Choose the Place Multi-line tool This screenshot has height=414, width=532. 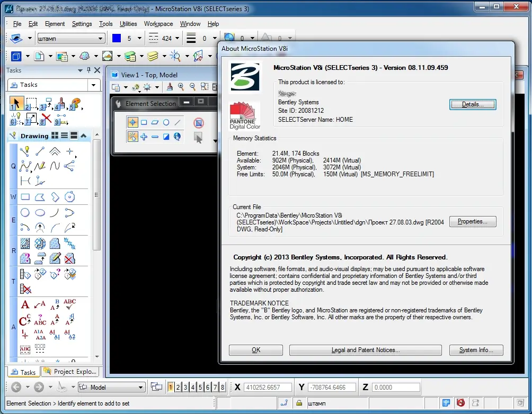[x=55, y=151]
